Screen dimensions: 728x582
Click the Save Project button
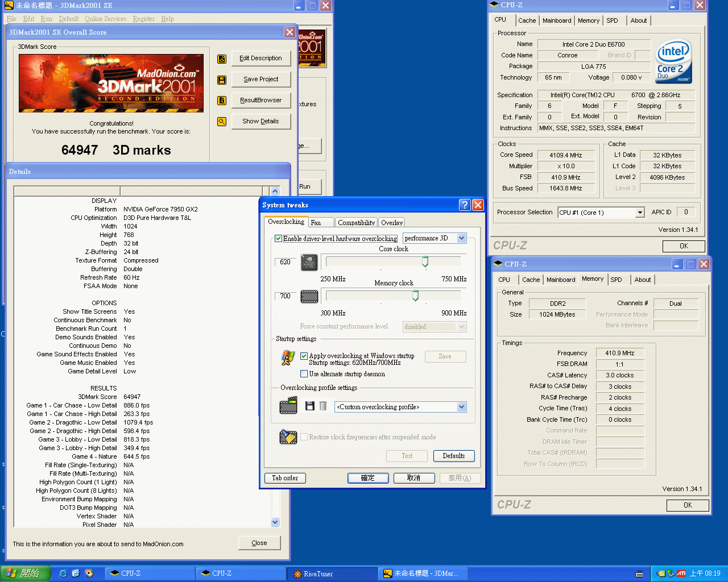pos(261,80)
